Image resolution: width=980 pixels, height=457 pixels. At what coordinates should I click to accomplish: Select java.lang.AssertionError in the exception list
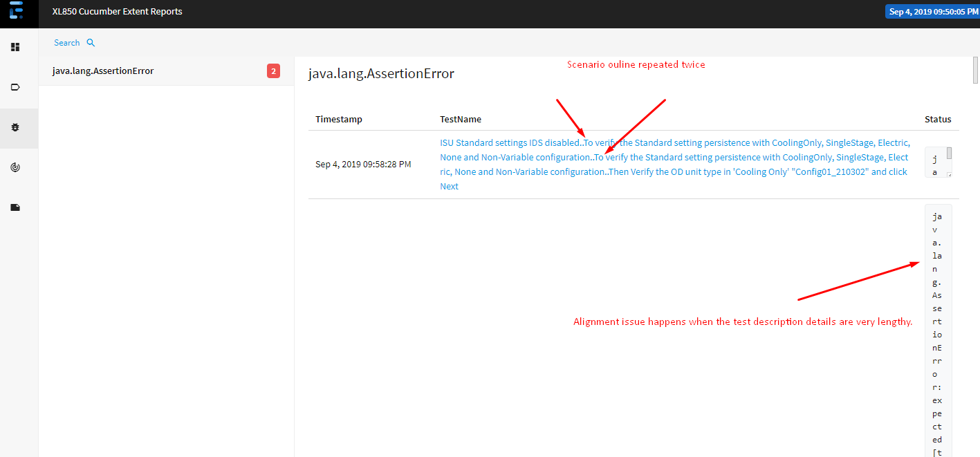[x=166, y=71]
